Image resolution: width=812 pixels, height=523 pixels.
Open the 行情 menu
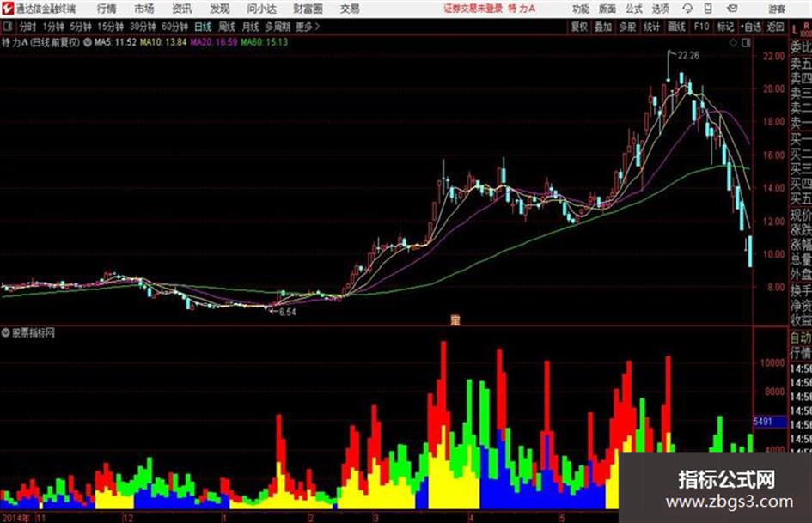tap(107, 9)
